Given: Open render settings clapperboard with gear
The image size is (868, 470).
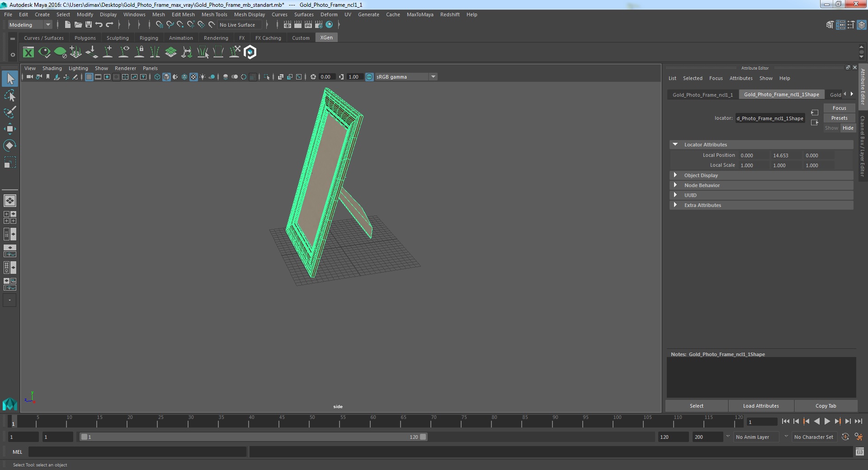Looking at the screenshot, I should tap(319, 25).
